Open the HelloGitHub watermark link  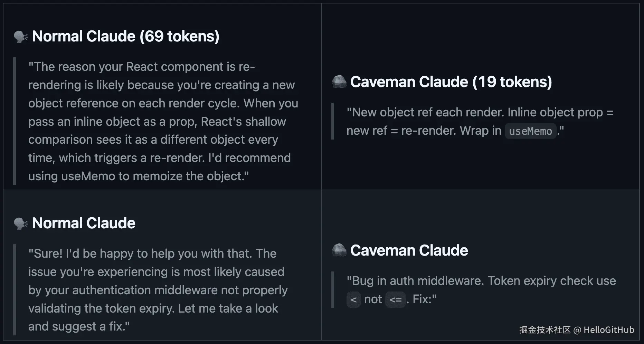point(609,330)
